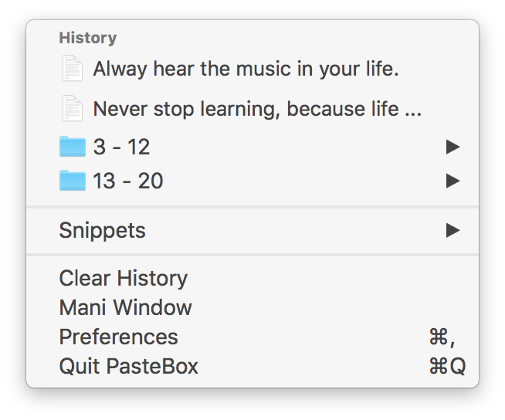505x420 pixels.
Task: Select 'Never stop learning, because life ...' entry
Action: (256, 109)
